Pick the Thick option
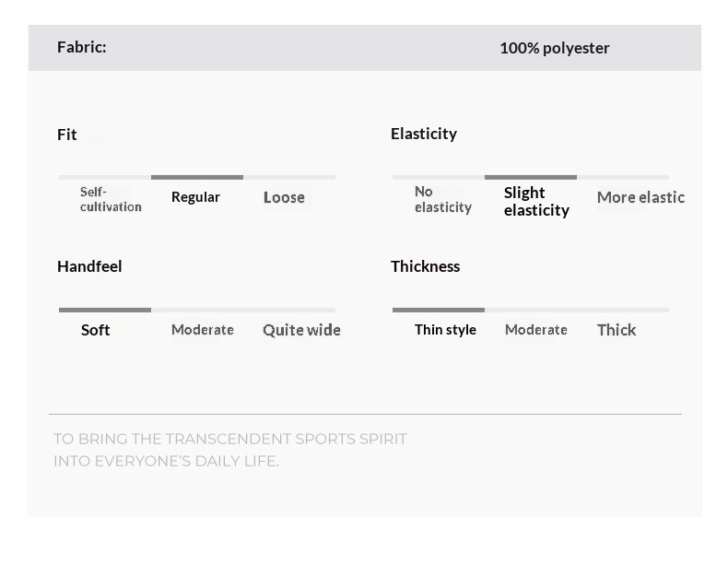Image resolution: width=728 pixels, height=564 pixels. [x=616, y=330]
